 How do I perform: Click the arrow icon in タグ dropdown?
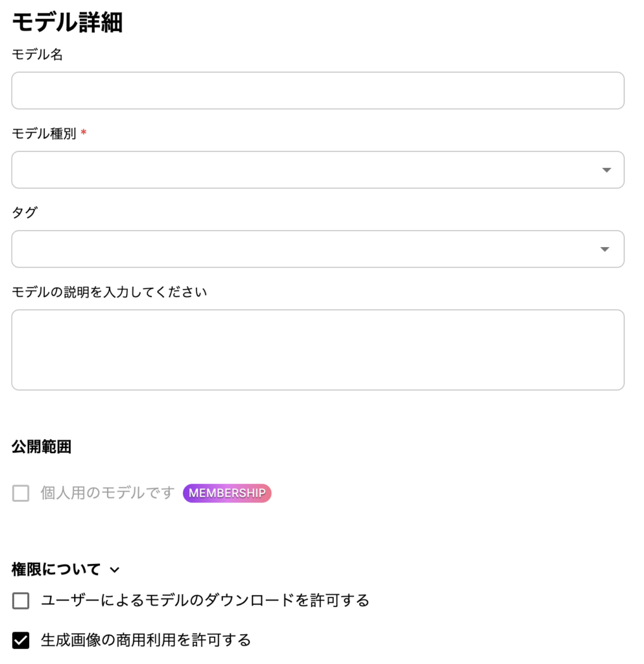point(605,249)
